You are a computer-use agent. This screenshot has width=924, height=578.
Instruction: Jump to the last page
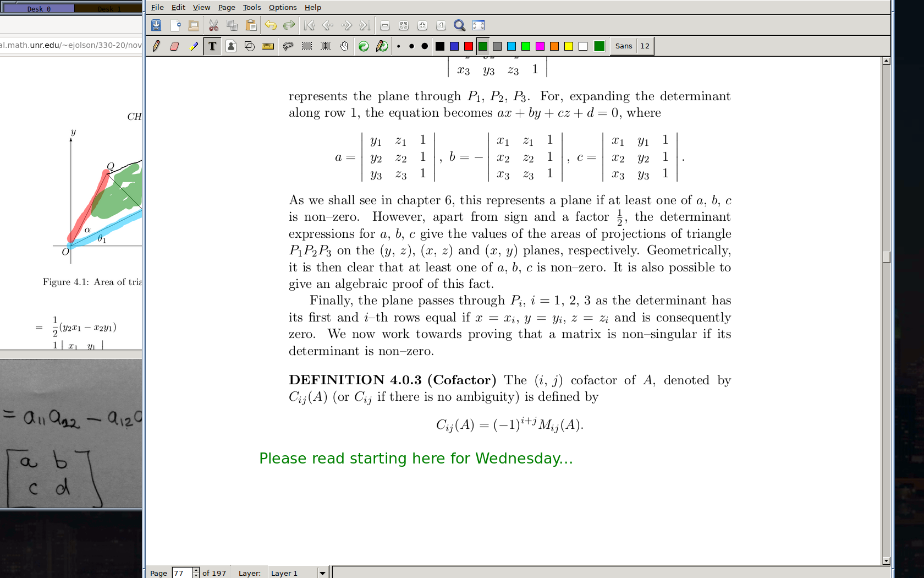pyautogui.click(x=365, y=25)
